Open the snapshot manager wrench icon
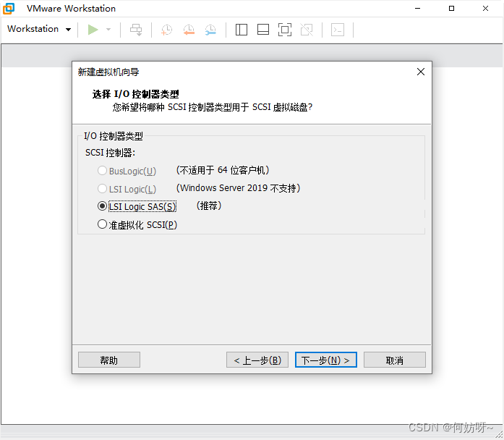The width and height of the screenshot is (504, 440). [x=210, y=30]
